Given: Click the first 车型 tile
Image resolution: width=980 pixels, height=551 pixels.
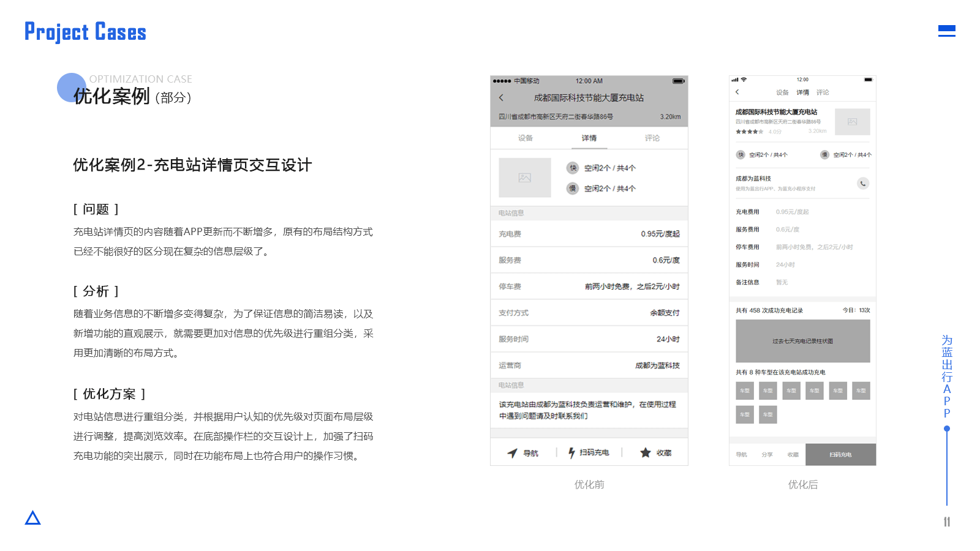Looking at the screenshot, I should click(745, 391).
